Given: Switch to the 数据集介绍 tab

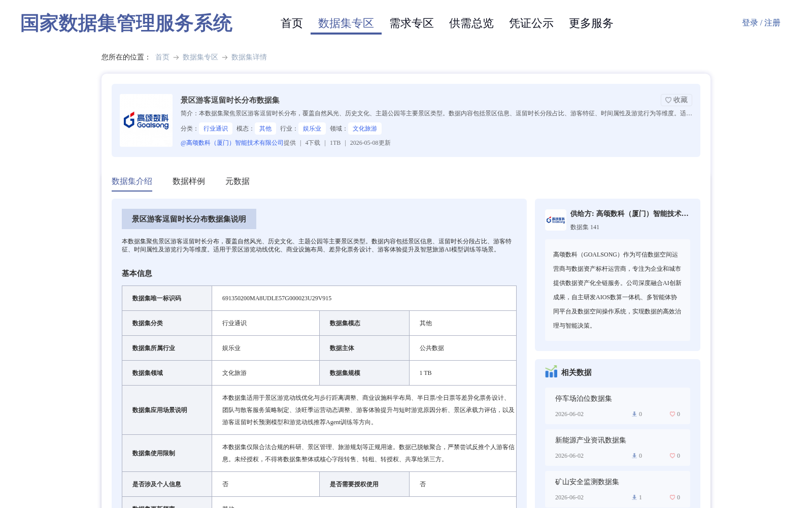Looking at the screenshot, I should [x=132, y=181].
